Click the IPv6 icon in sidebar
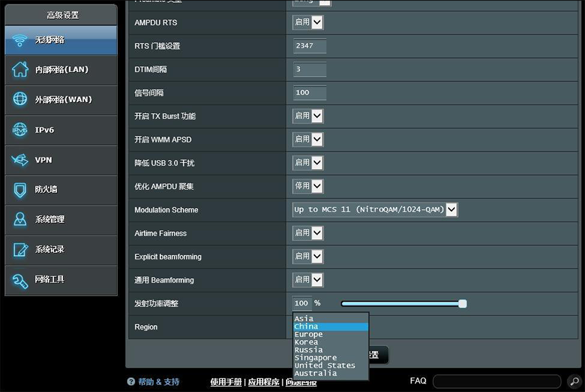This screenshot has height=392, width=585. (x=20, y=130)
